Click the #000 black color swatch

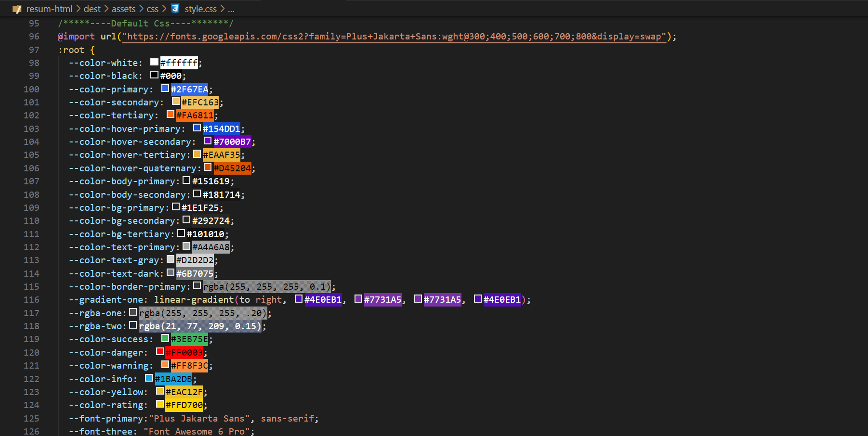point(154,75)
